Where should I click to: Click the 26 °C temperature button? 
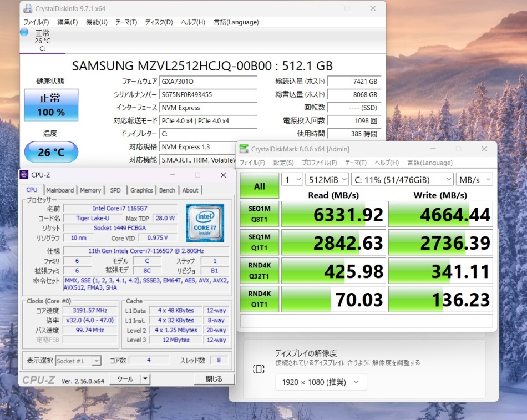51,152
